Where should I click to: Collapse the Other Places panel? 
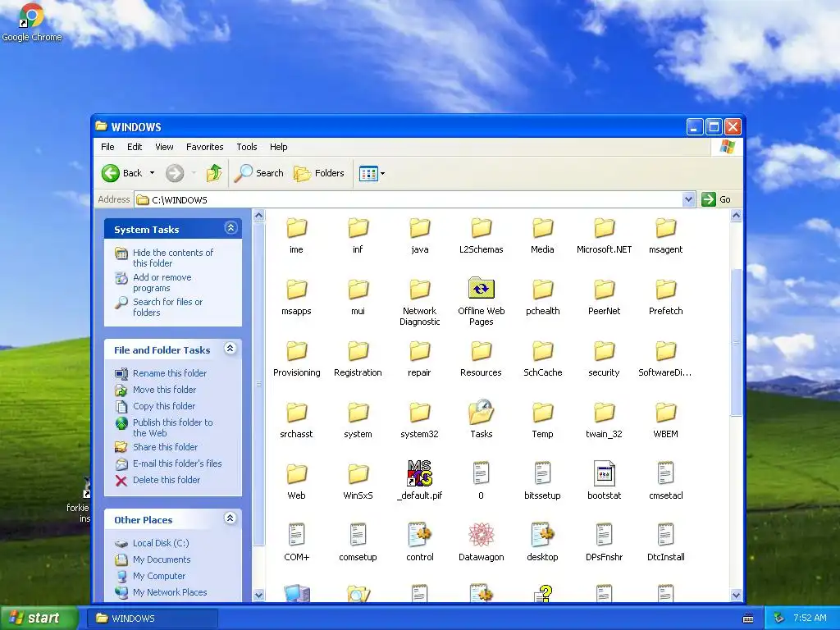231,518
